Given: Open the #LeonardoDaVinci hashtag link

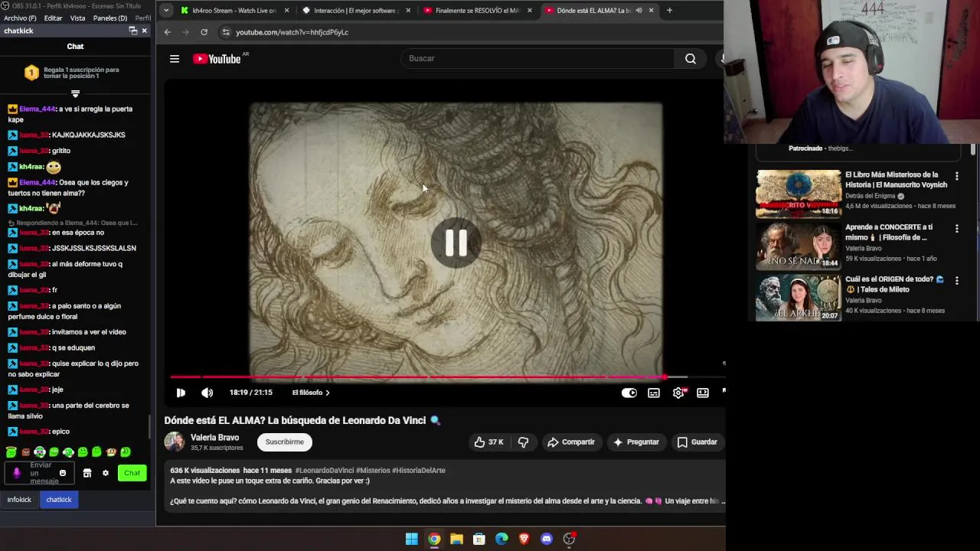Looking at the screenshot, I should point(325,471).
